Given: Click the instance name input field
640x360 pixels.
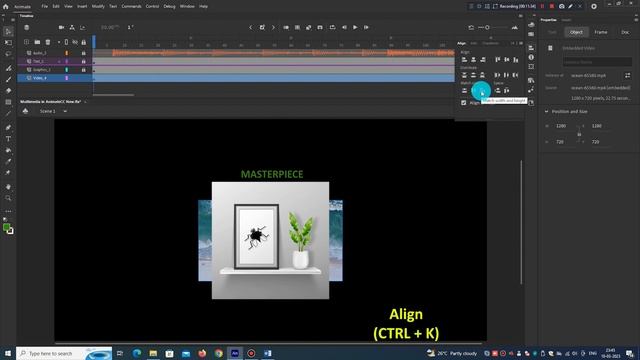Looking at the screenshot, I should [597, 62].
